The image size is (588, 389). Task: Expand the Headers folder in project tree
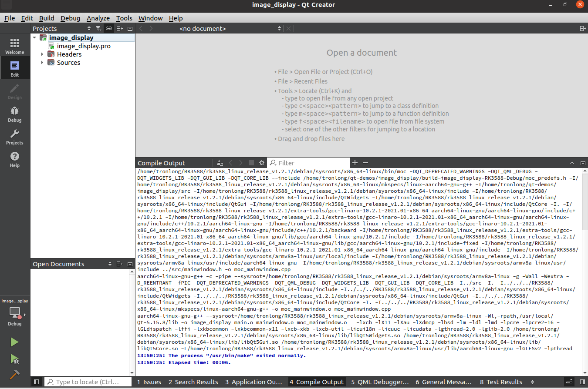click(42, 54)
